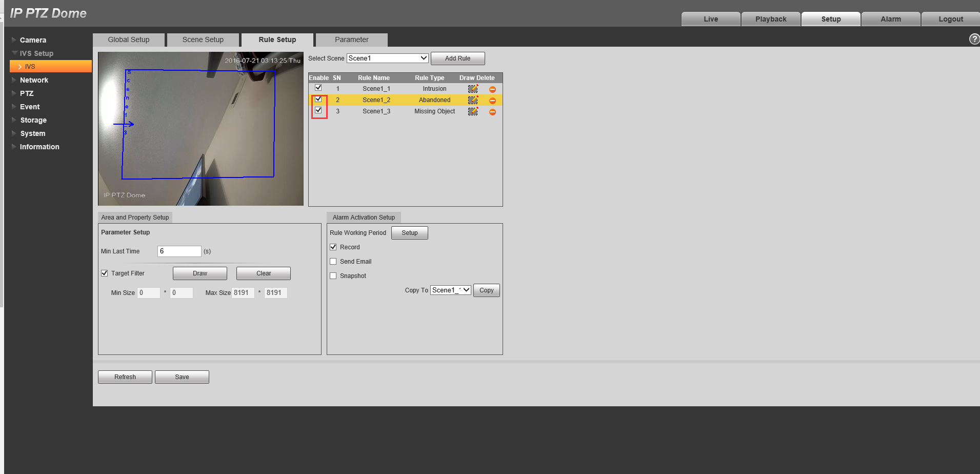Open the Global Setup tab
Screen dimensions: 980x474
click(x=129, y=40)
